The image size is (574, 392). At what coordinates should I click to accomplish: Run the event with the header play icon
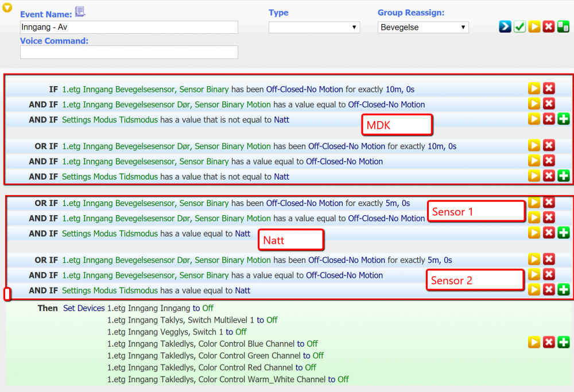[x=534, y=27]
